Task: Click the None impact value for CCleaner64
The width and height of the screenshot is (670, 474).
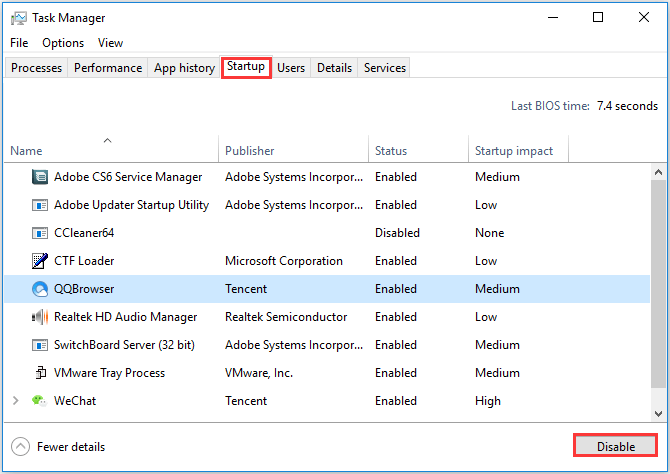Action: pyautogui.click(x=490, y=233)
